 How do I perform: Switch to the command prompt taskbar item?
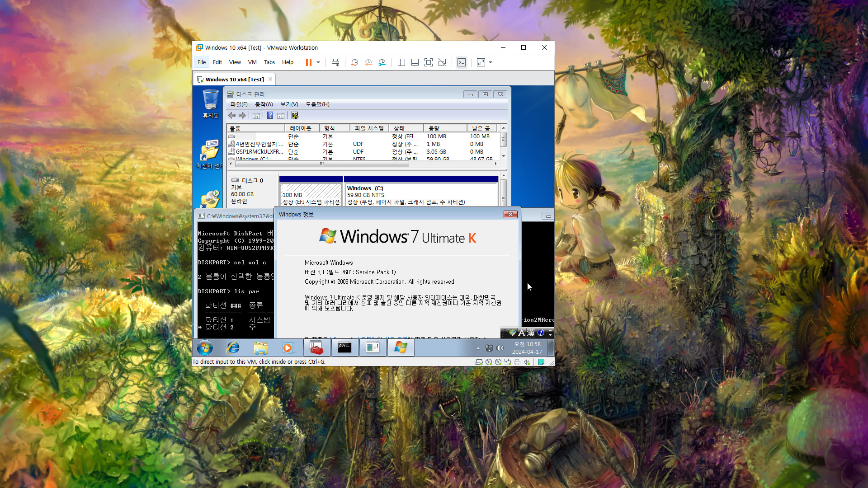coord(344,348)
